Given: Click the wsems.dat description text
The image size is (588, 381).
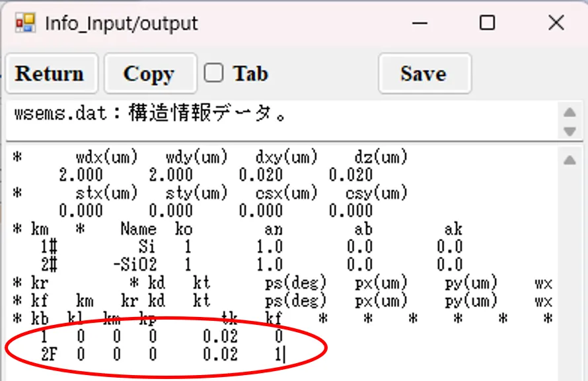Looking at the screenshot, I should pos(150,114).
